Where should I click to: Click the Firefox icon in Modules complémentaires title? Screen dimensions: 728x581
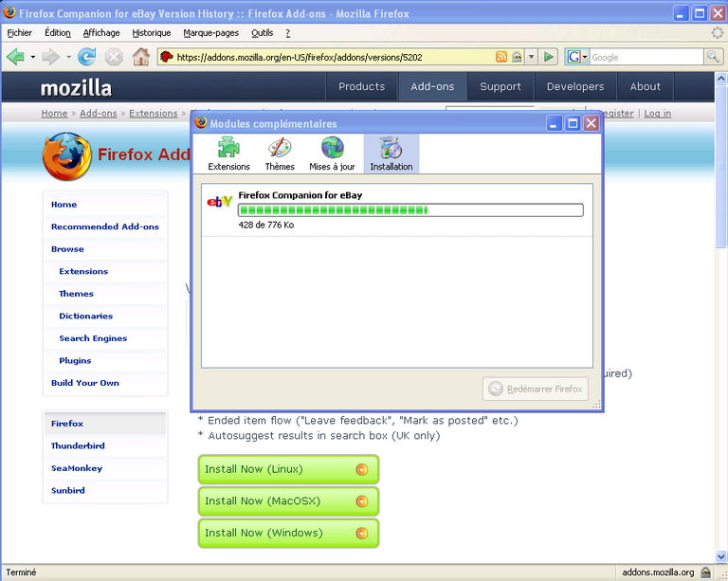(x=201, y=122)
